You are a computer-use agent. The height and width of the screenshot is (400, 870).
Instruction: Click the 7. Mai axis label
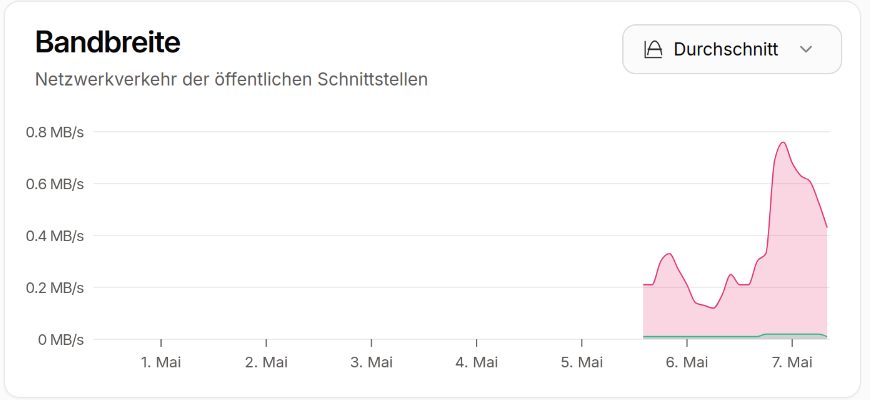792,363
